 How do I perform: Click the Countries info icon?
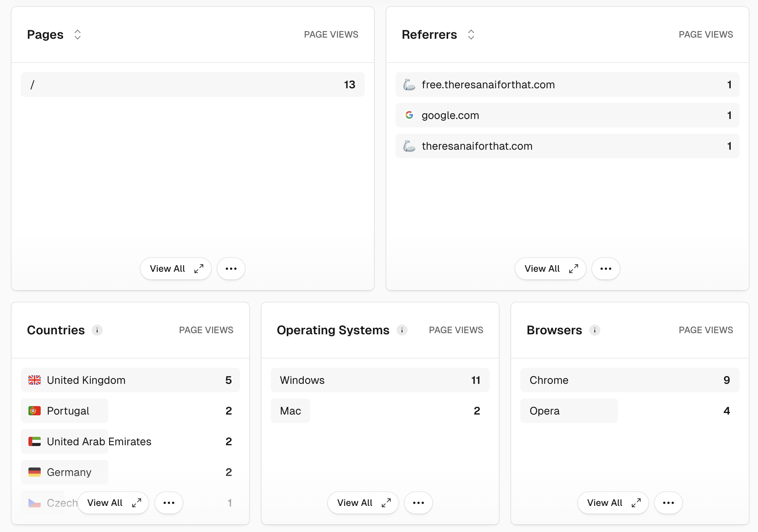tap(97, 330)
